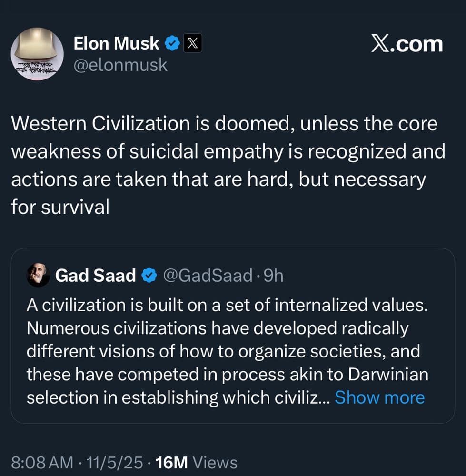This screenshot has height=476, width=466.
Task: Click the 11/5/25 post date
Action: tap(113, 462)
